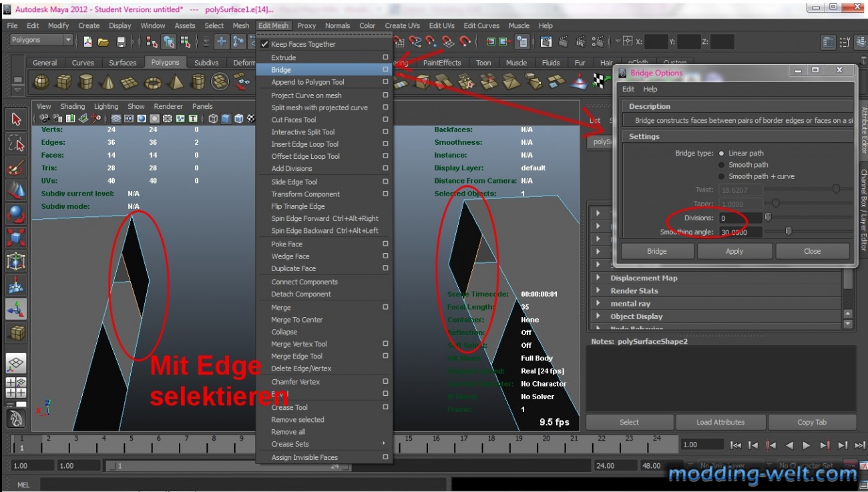The width and height of the screenshot is (868, 492).
Task: Open the Polygons menu set dropdown
Action: [41, 41]
